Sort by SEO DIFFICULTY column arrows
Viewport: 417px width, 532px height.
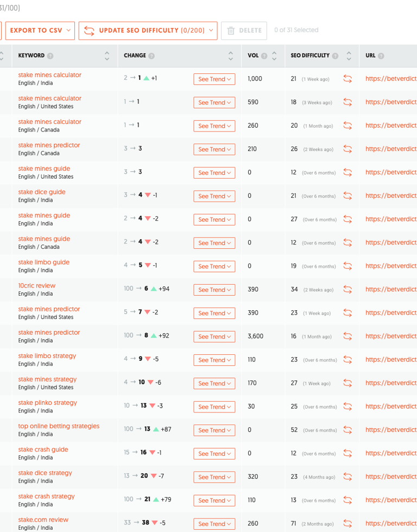349,55
